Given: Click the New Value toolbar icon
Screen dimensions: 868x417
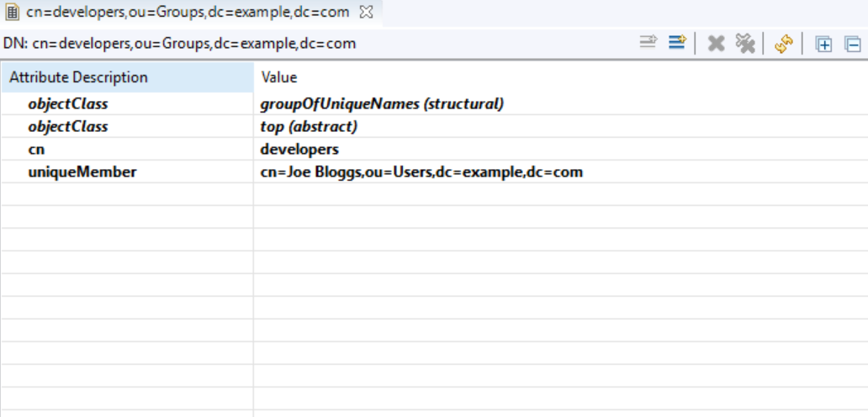Looking at the screenshot, I should point(648,44).
